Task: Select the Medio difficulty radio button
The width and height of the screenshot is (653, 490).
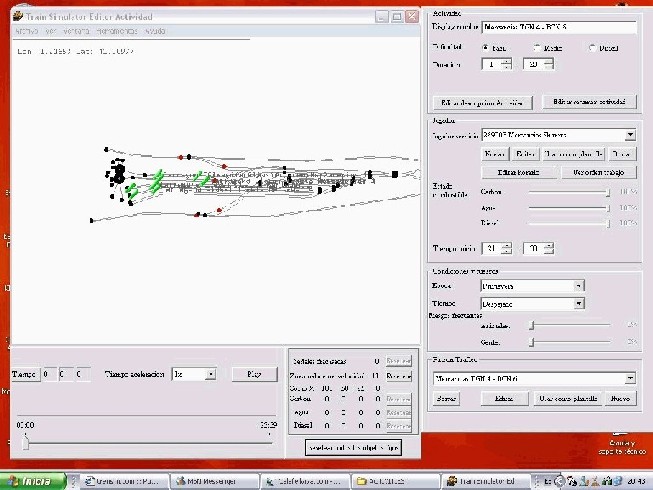Action: pyautogui.click(x=537, y=47)
